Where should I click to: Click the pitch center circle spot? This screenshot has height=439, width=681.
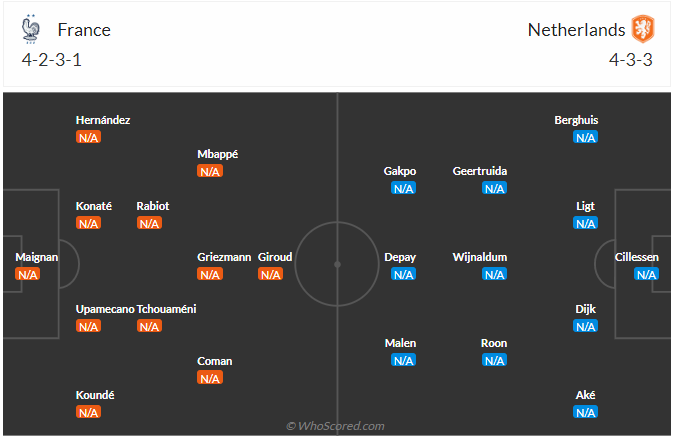pos(337,264)
